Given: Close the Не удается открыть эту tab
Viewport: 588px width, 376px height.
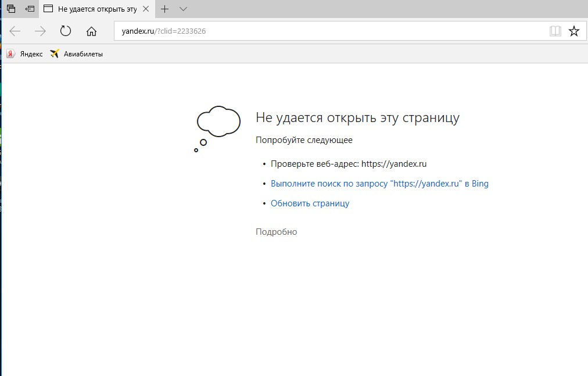Looking at the screenshot, I should pyautogui.click(x=146, y=9).
